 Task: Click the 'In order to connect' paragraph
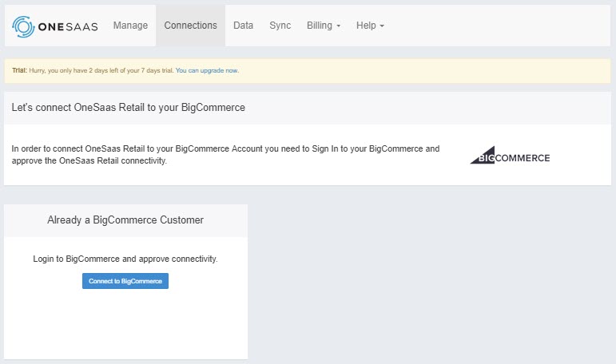(x=225, y=155)
